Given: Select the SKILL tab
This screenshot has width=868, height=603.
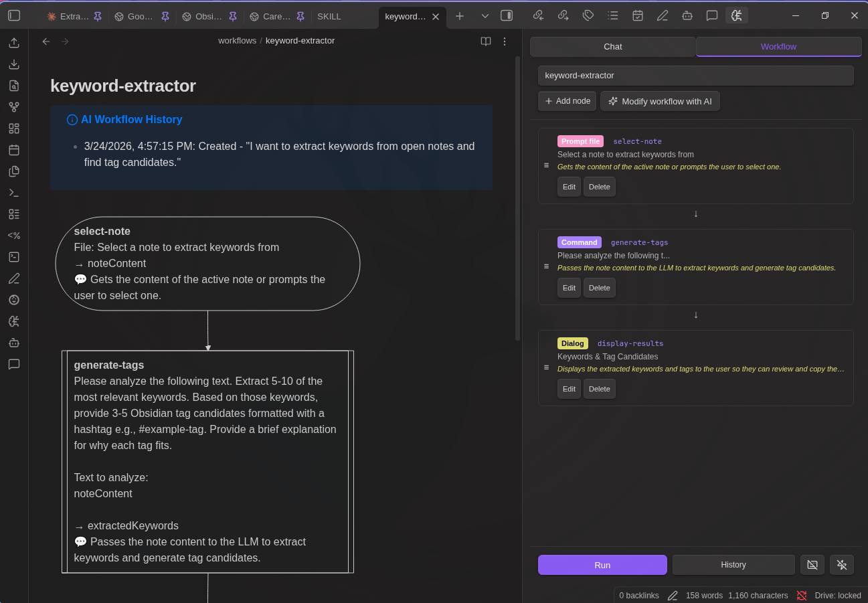Looking at the screenshot, I should (x=329, y=16).
